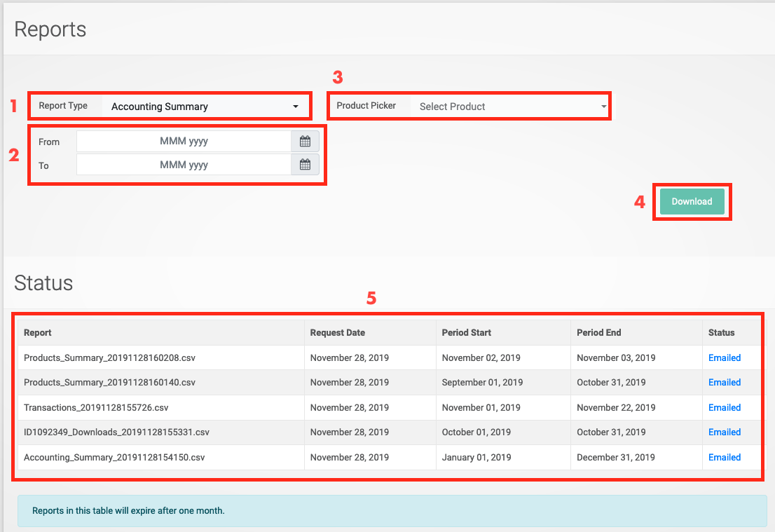The image size is (775, 532).
Task: Open Emailed status for Transactions_20191128155726.csv
Action: click(x=724, y=408)
